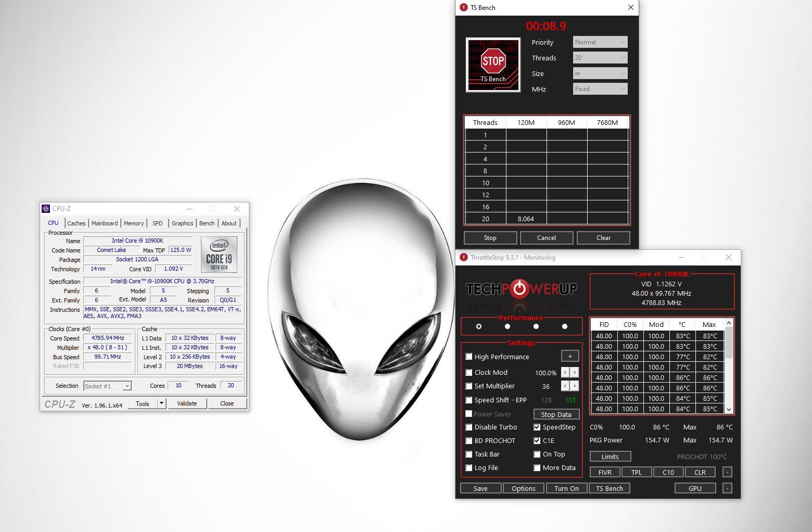Screen dimensions: 812x532
Task: Open the Priority dropdown in TS Bench
Action: [x=600, y=42]
